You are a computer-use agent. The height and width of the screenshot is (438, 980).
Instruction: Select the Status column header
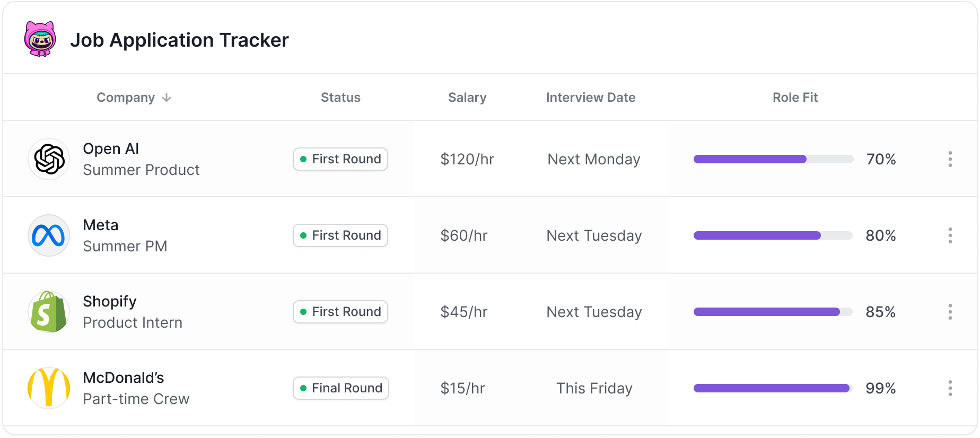(x=340, y=98)
